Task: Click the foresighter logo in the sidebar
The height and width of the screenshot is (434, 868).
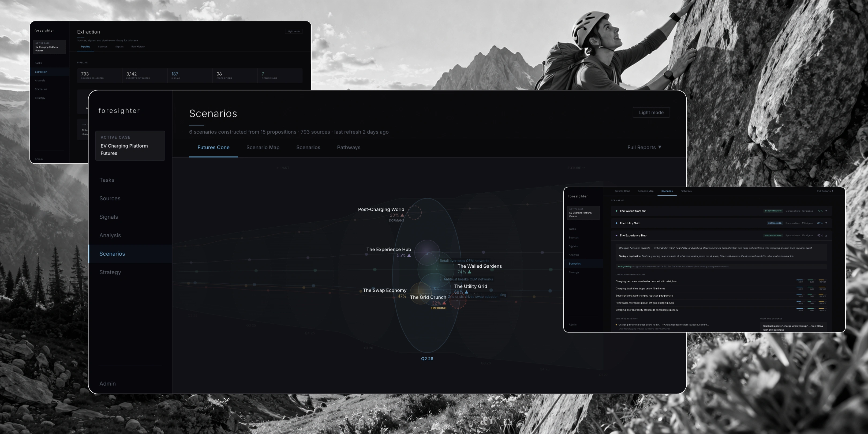Action: click(119, 111)
